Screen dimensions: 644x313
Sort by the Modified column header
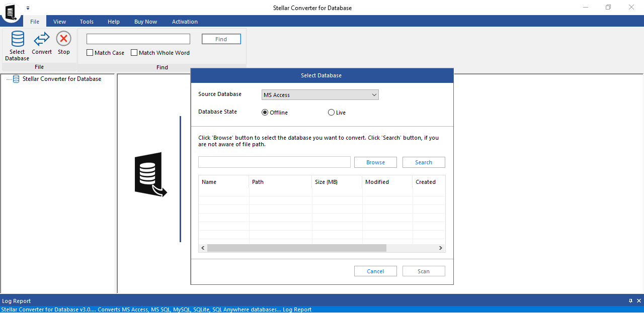click(x=387, y=182)
